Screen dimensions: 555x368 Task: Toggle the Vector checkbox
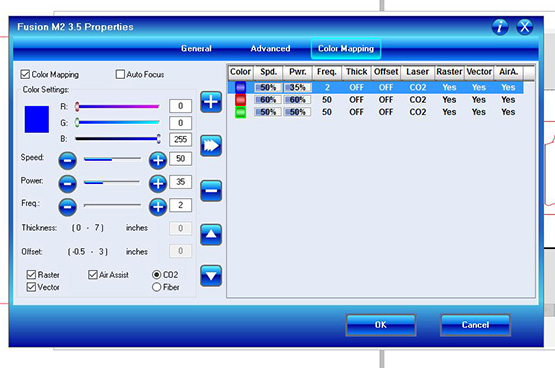tap(31, 287)
